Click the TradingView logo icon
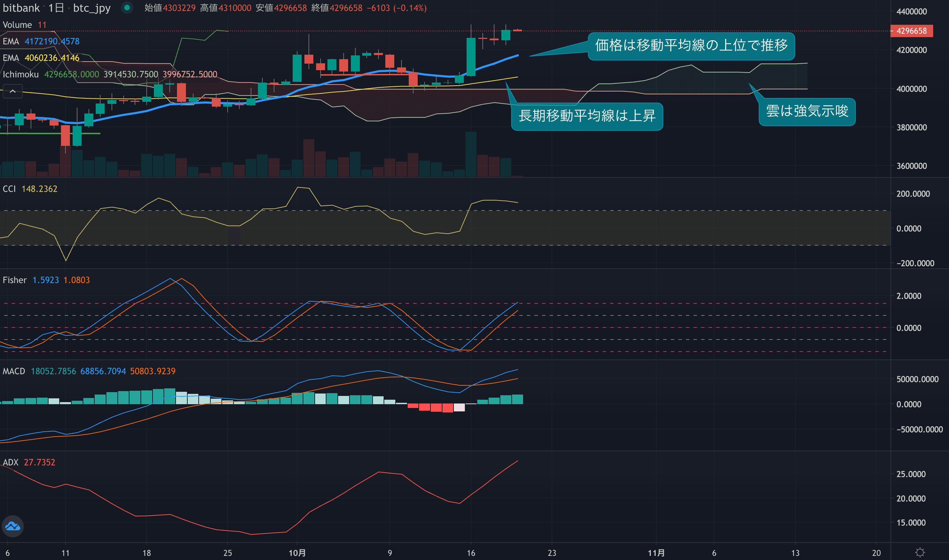Viewport: 949px width, 560px height. 13,526
